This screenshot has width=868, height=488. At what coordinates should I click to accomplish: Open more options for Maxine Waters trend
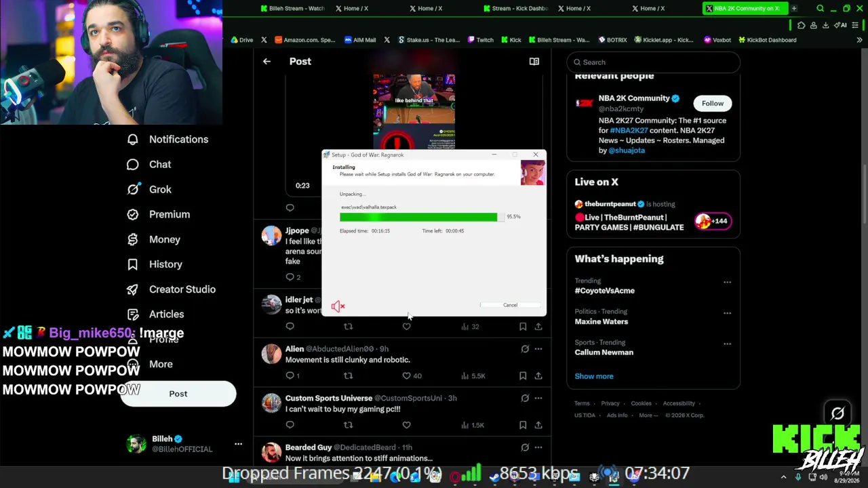(727, 313)
